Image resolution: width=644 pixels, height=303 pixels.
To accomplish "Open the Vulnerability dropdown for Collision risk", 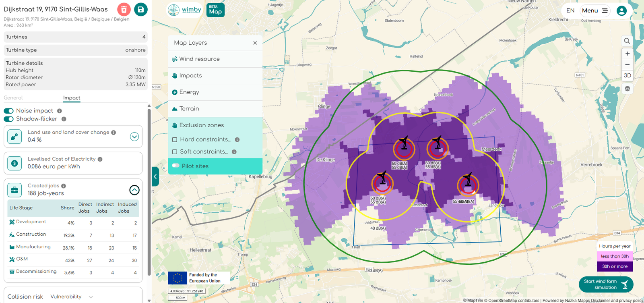I will pos(72,297).
